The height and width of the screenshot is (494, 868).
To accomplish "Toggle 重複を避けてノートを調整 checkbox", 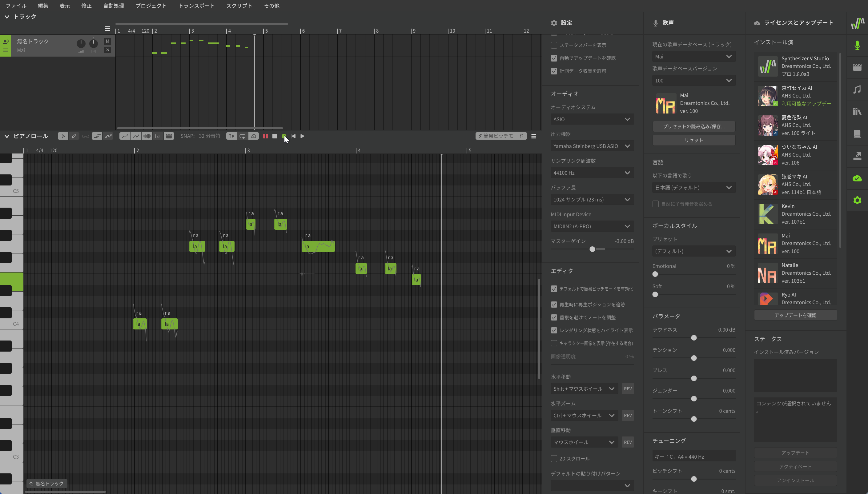I will coord(554,317).
